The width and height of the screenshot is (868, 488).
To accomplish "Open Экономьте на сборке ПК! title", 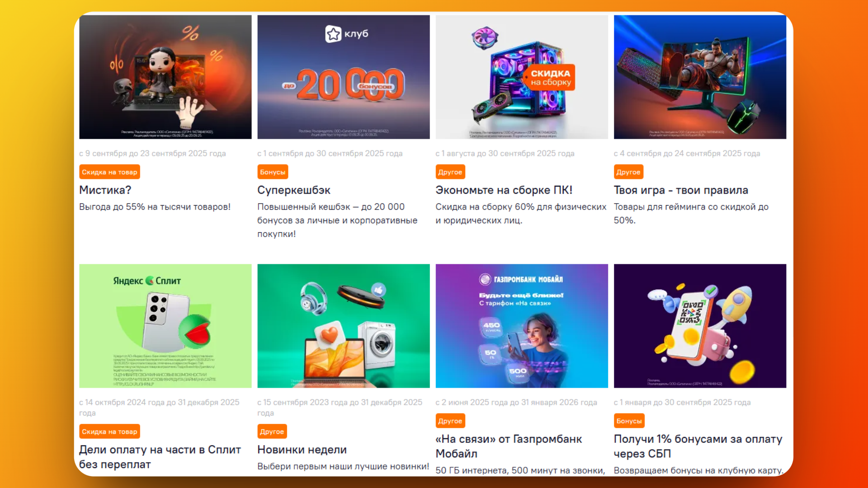I will [x=504, y=190].
